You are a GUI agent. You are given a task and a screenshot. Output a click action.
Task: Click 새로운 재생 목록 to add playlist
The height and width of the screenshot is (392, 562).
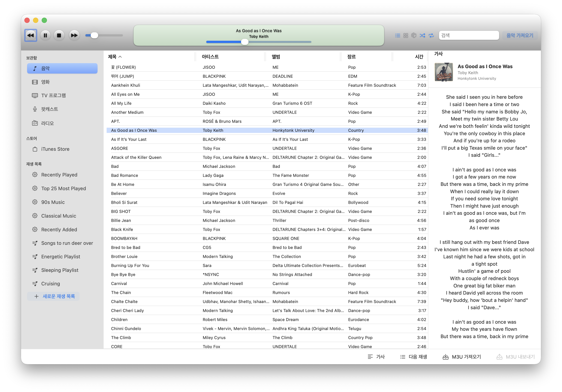pyautogui.click(x=54, y=296)
